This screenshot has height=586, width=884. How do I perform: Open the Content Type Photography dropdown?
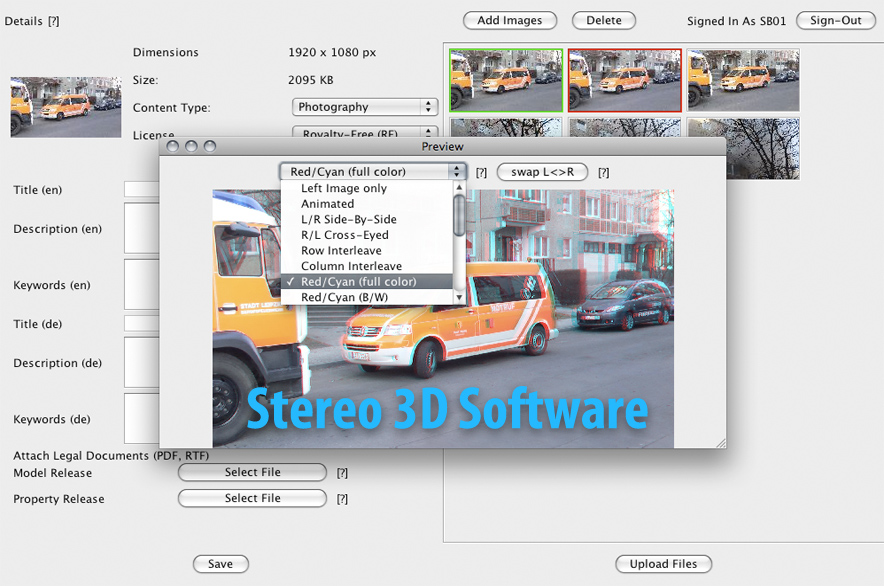click(x=365, y=107)
